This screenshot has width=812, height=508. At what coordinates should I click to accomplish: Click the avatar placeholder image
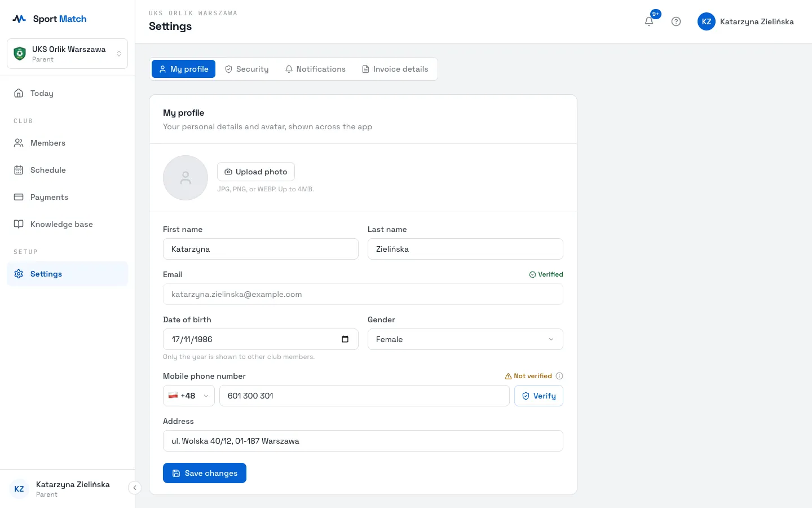pos(186,178)
